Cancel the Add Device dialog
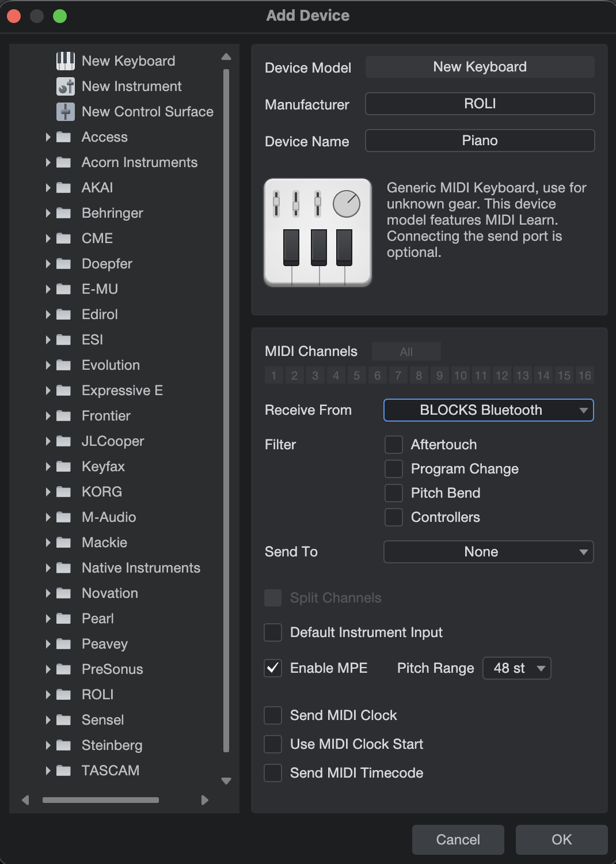 tap(458, 840)
